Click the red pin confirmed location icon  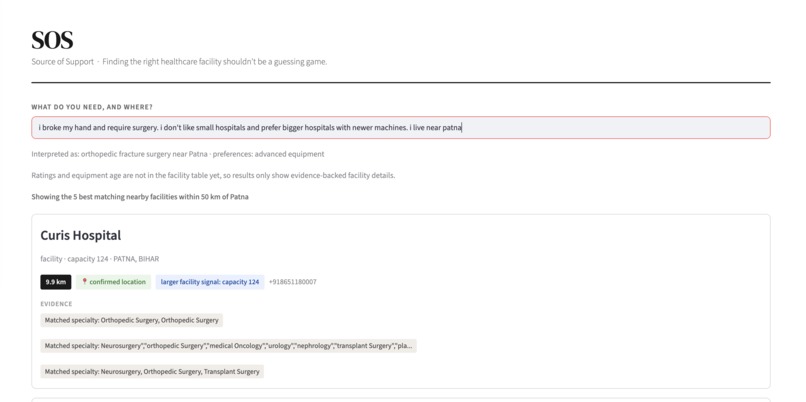point(85,282)
